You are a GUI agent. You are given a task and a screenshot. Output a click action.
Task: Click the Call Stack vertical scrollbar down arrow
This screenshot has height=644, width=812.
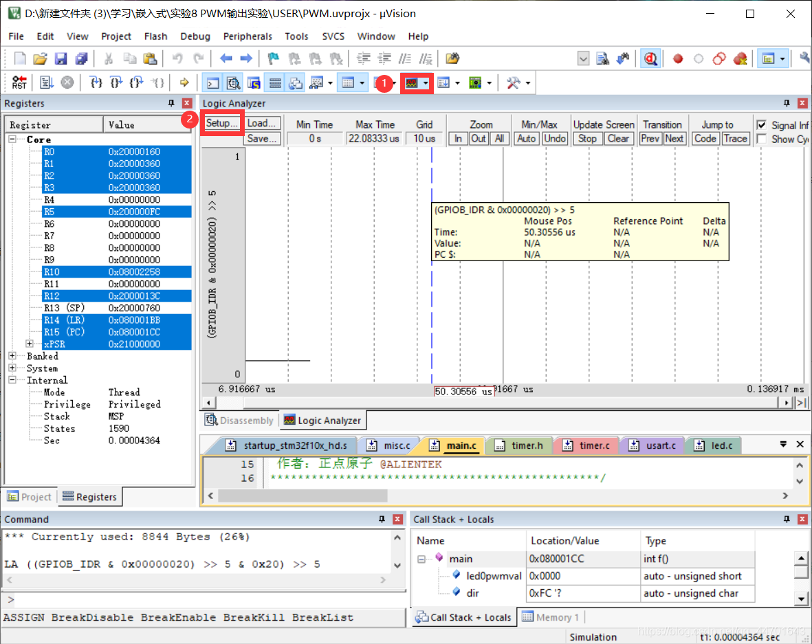[800, 599]
